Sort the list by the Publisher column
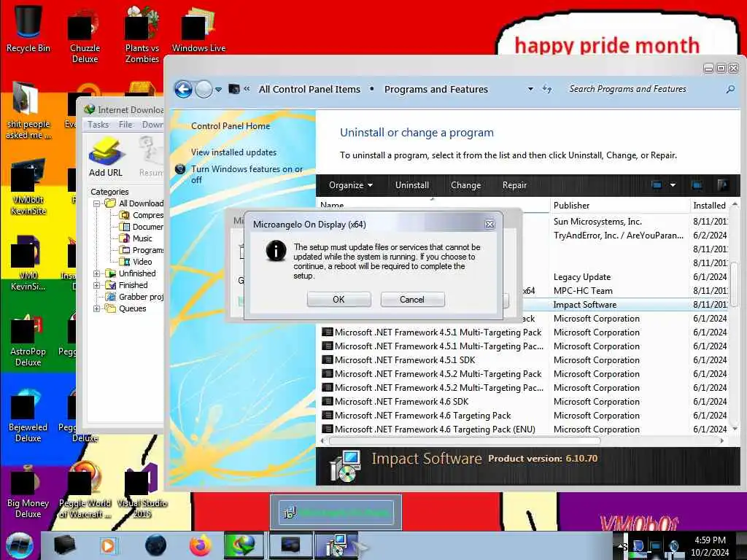This screenshot has width=747, height=560. tap(620, 205)
